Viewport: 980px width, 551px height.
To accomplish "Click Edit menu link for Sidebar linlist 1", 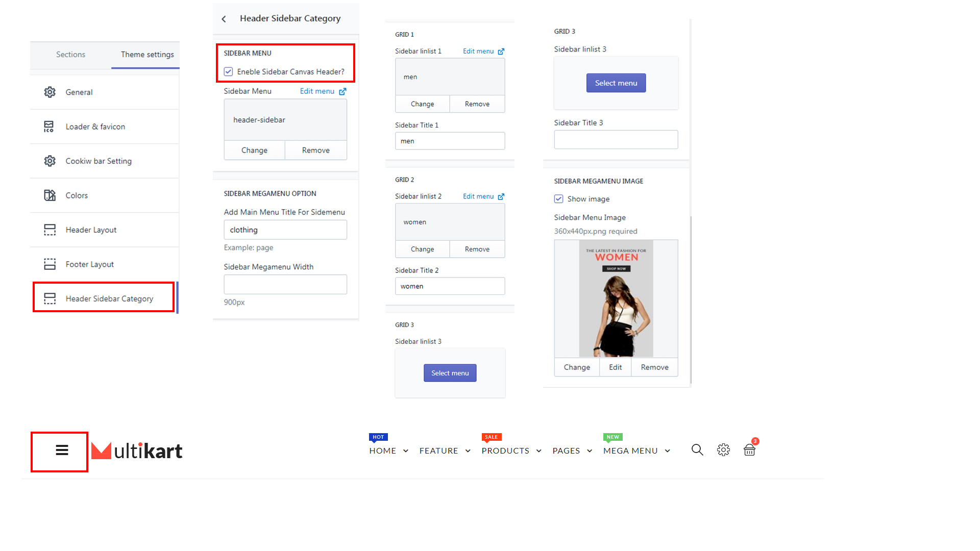I will click(478, 52).
